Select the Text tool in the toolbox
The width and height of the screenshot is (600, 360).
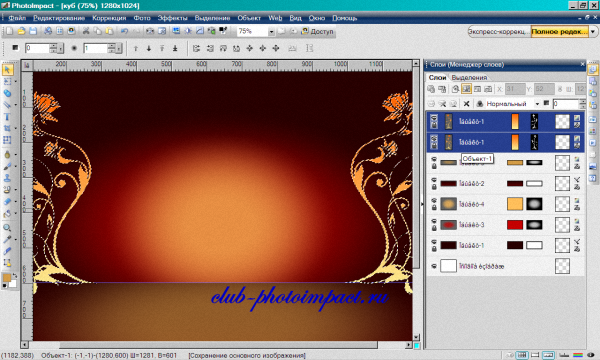pos(7,117)
